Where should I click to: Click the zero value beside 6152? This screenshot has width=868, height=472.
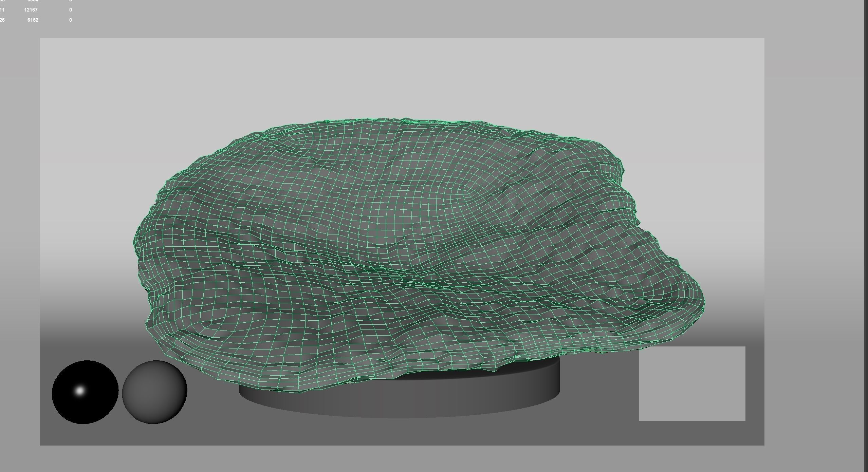pos(71,20)
